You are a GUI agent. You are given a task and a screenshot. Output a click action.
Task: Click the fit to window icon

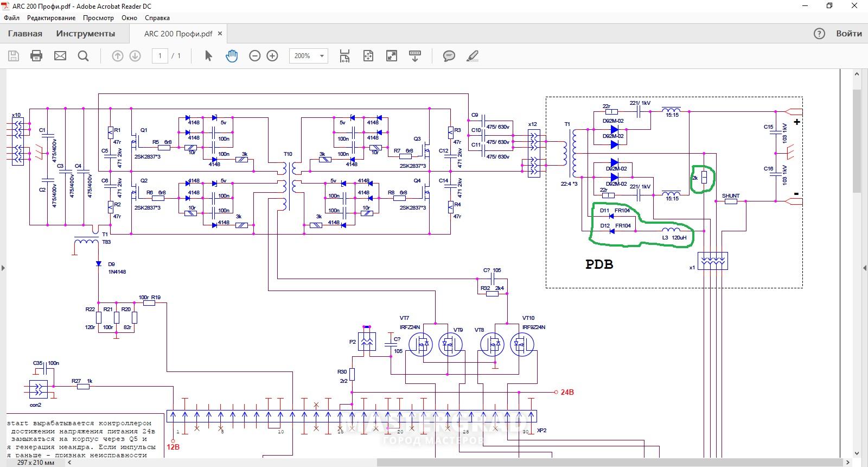coord(368,56)
